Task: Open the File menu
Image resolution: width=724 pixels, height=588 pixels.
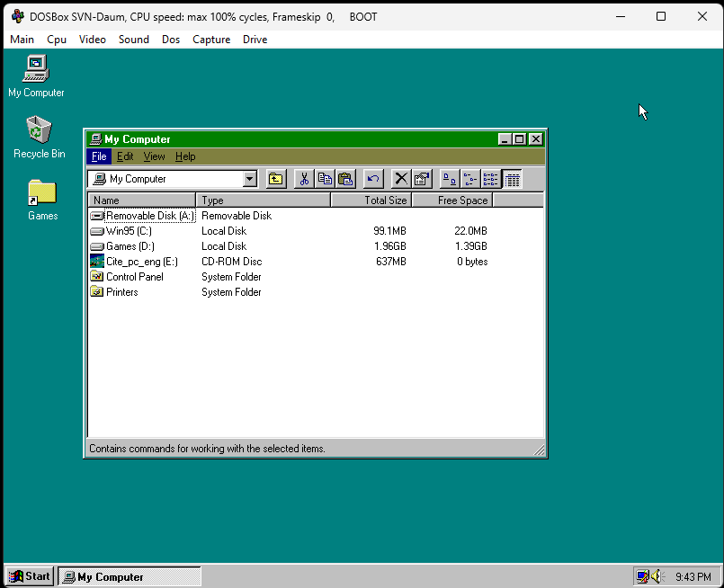Action: [99, 156]
